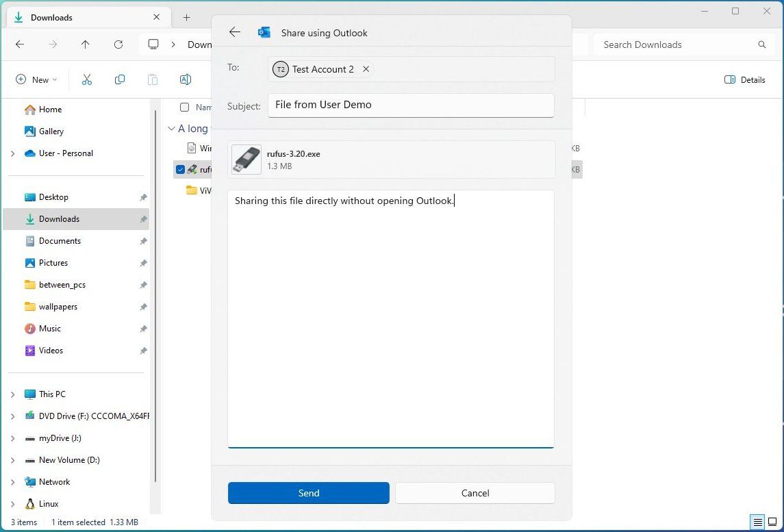Viewport: 784px width, 532px height.
Task: Collapse the 'A long' file group chevron
Action: [170, 128]
